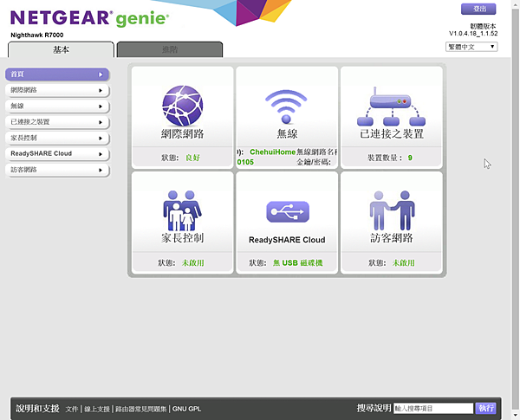Click the 說明和支援 heading
520x420 pixels.
(x=37, y=409)
